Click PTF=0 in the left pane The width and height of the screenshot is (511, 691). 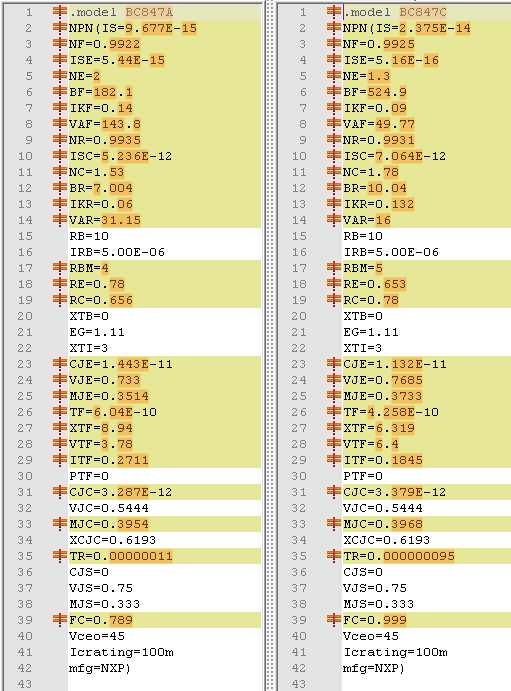(x=89, y=476)
